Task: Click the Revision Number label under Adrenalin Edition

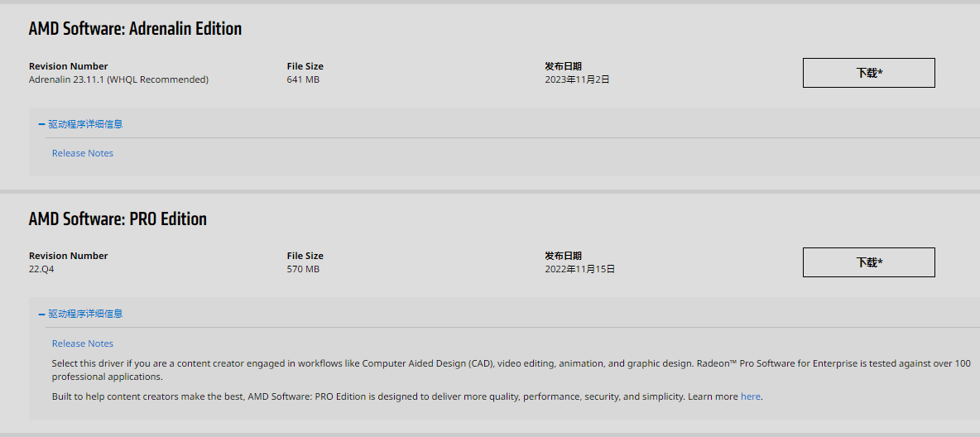Action: point(68,66)
